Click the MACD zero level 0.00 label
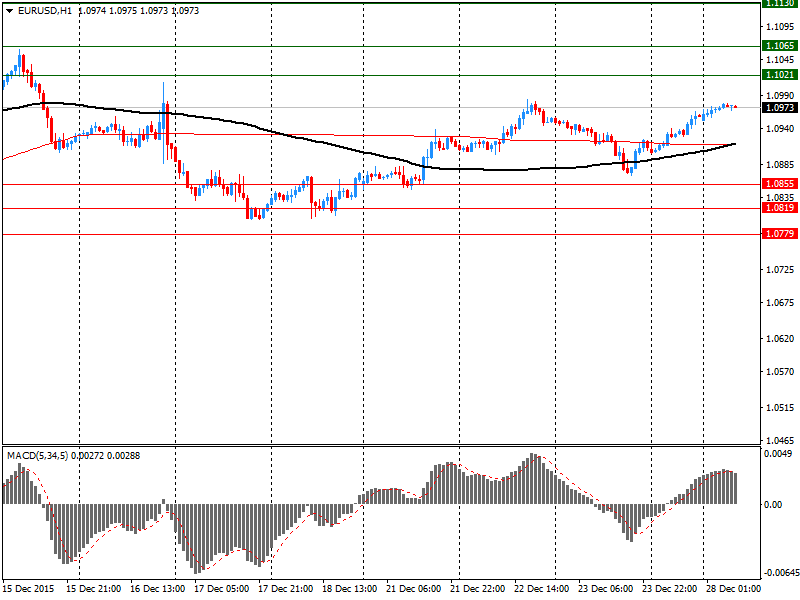This screenshot has width=800, height=600. pyautogui.click(x=773, y=505)
